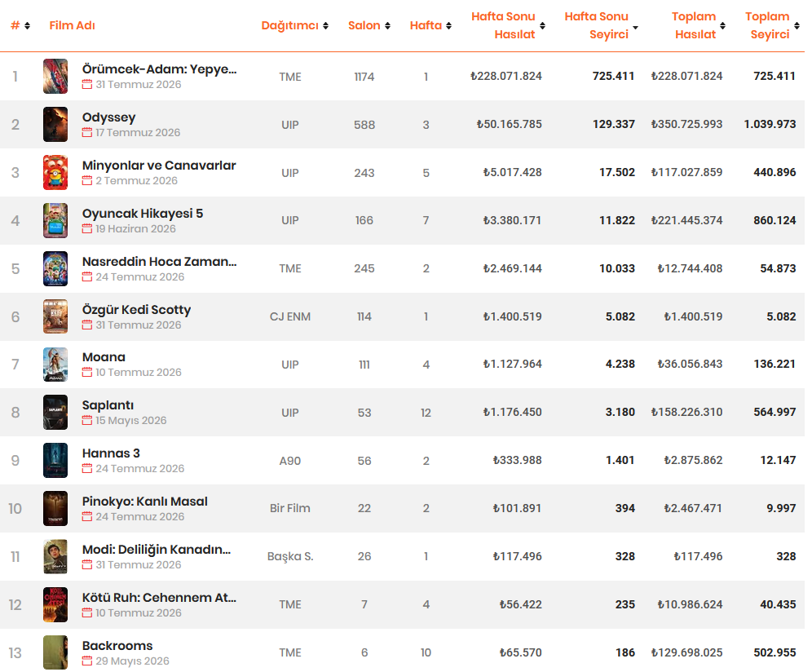
Task: Click calendar icon under Örümcek-Adam
Action: tap(87, 85)
